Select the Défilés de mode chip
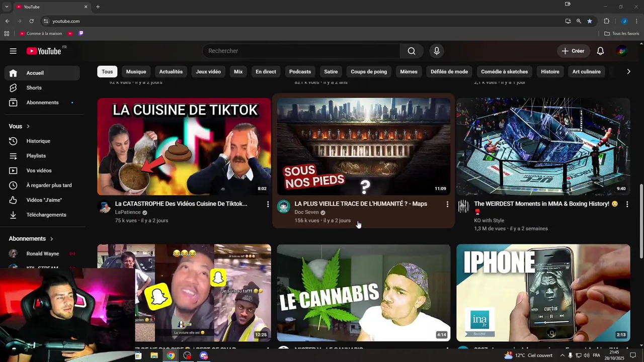Screen dimensions: 644x362 (x=449, y=71)
